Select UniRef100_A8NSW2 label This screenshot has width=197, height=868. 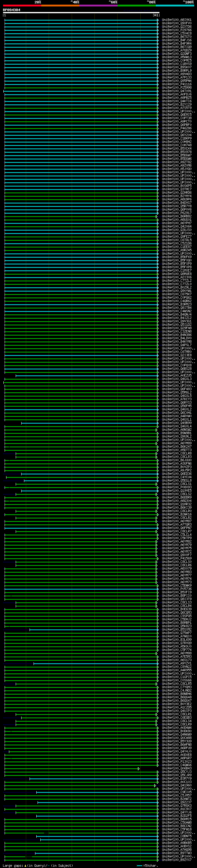tap(177, 430)
